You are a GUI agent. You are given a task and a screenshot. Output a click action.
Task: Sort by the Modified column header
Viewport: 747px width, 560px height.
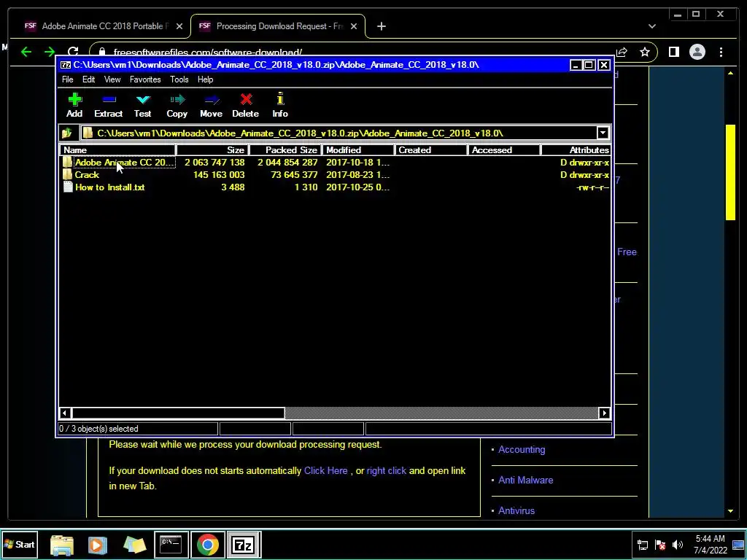pyautogui.click(x=358, y=150)
